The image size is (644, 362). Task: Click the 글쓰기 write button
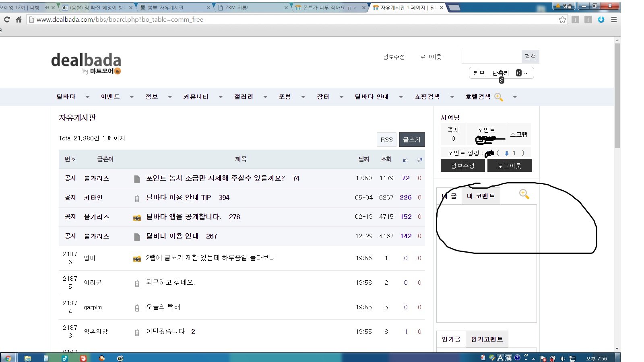click(x=412, y=140)
